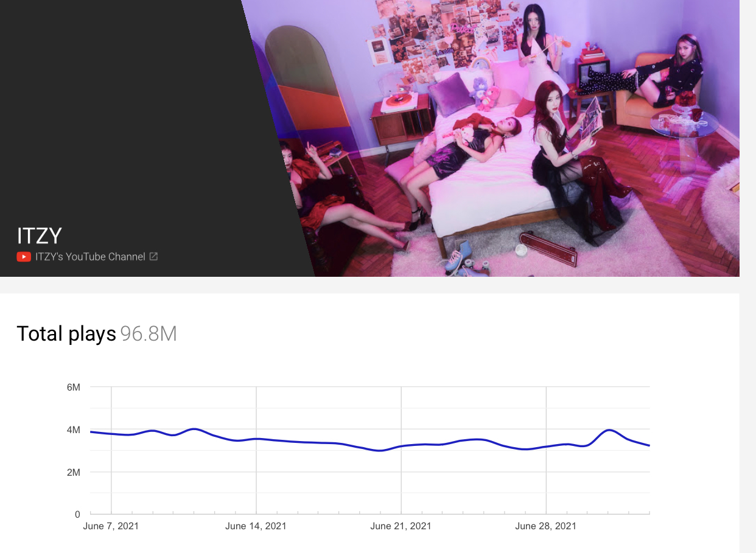Click the 2M y-axis label
Viewport: 756px width, 553px height.
74,473
